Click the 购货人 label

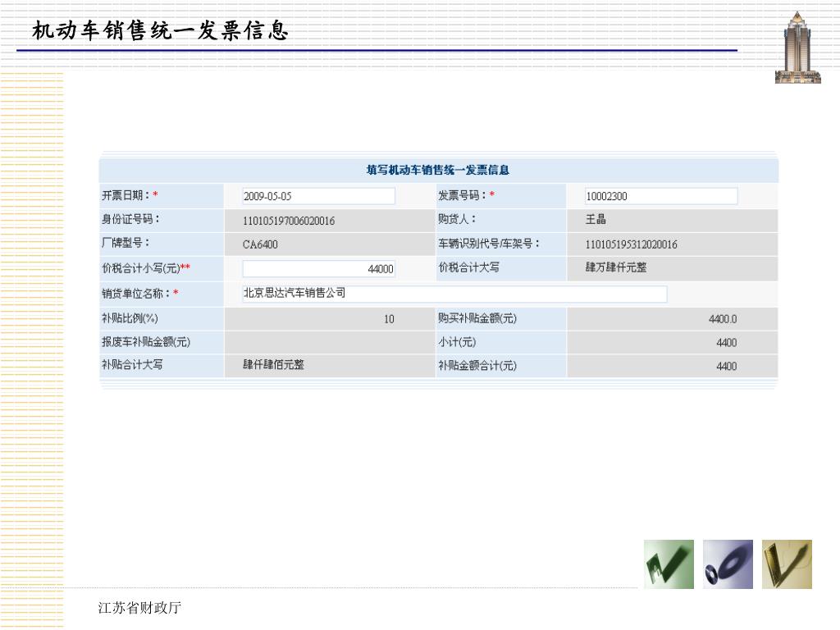point(457,219)
